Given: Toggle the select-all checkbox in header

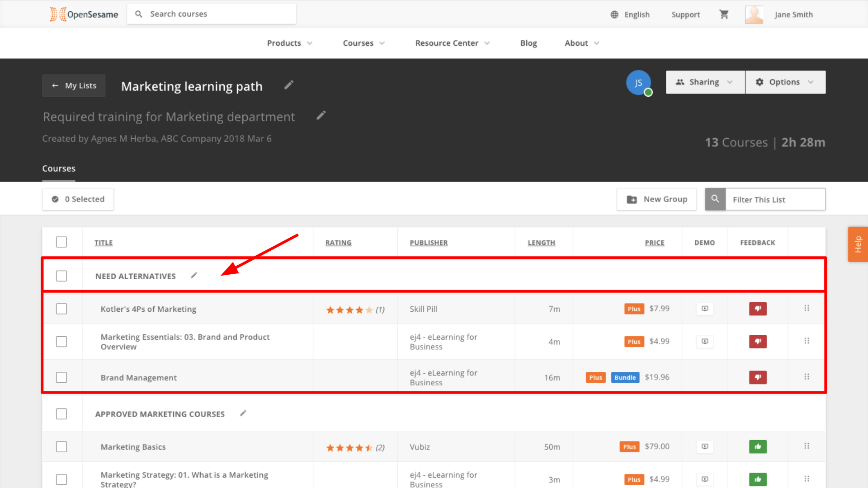Looking at the screenshot, I should click(x=61, y=242).
